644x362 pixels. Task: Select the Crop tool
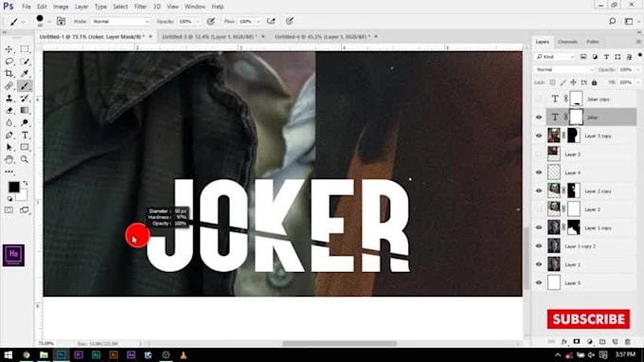9,74
